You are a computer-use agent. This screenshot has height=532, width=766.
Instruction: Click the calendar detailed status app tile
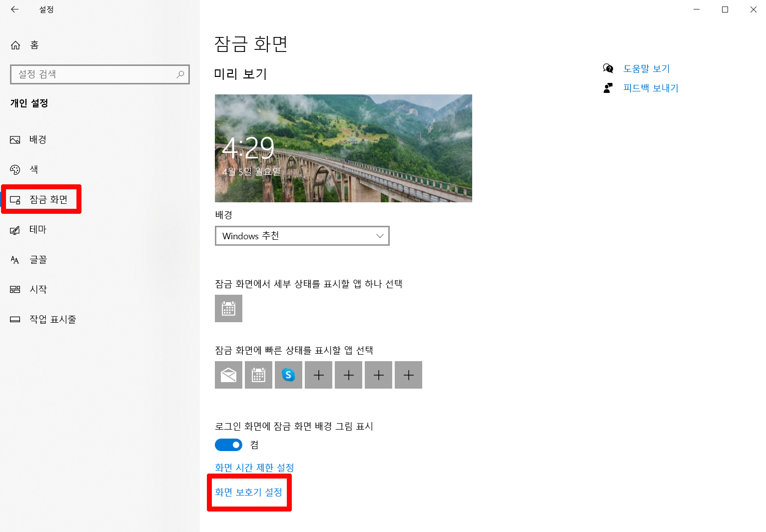pos(228,308)
